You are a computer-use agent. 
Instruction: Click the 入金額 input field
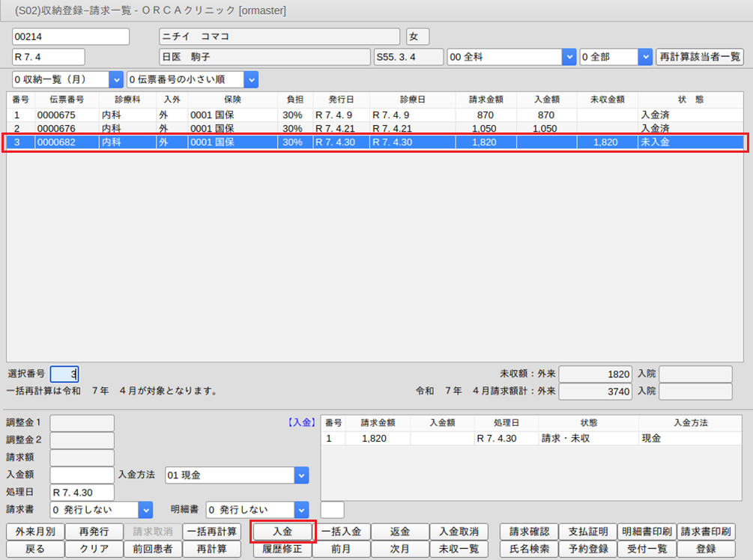(82, 475)
